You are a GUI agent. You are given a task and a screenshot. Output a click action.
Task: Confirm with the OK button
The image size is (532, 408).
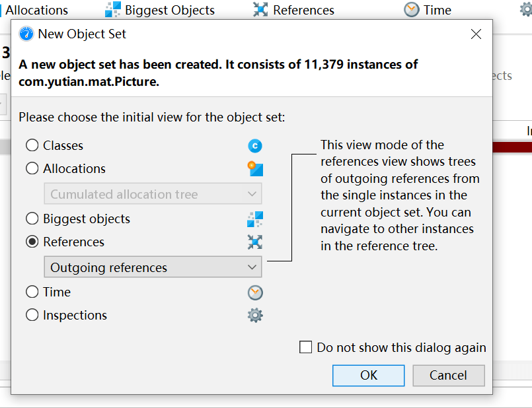pos(368,376)
